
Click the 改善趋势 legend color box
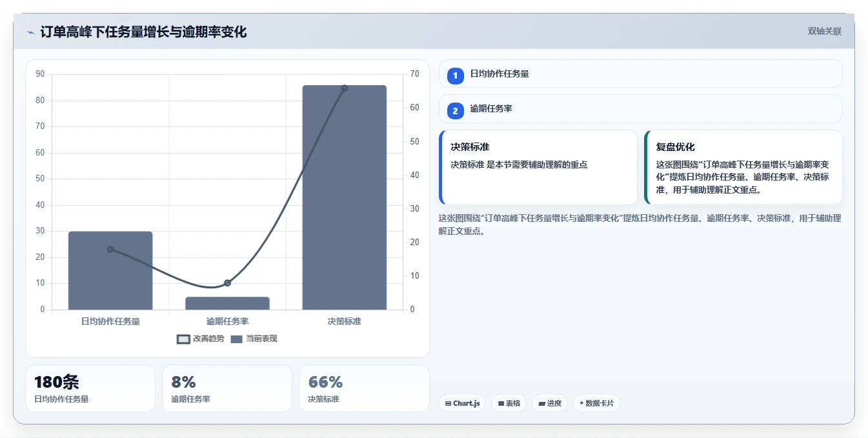coord(183,339)
